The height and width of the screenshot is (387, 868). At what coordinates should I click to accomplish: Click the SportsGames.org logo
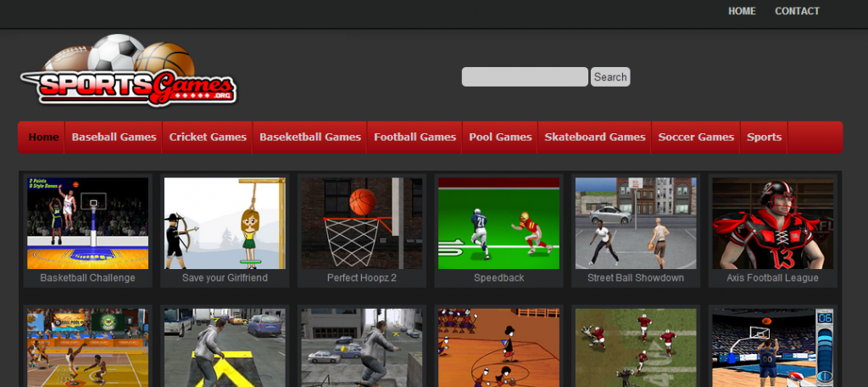pyautogui.click(x=129, y=70)
